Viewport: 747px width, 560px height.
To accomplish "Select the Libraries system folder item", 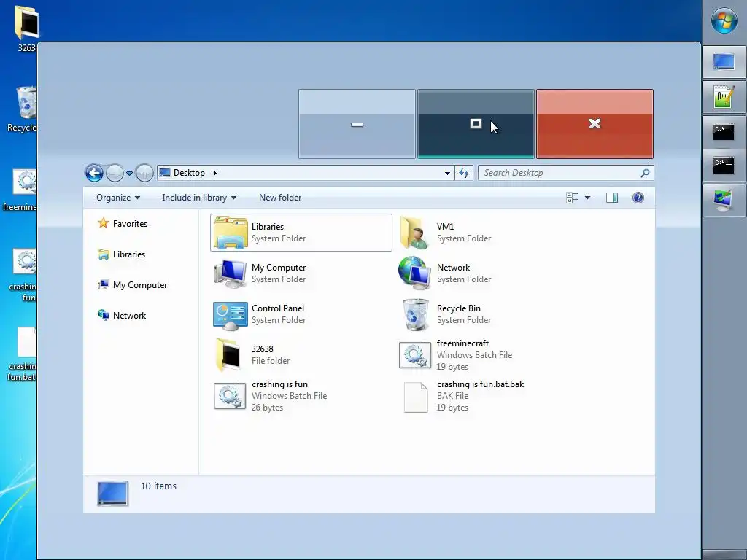I will click(301, 233).
